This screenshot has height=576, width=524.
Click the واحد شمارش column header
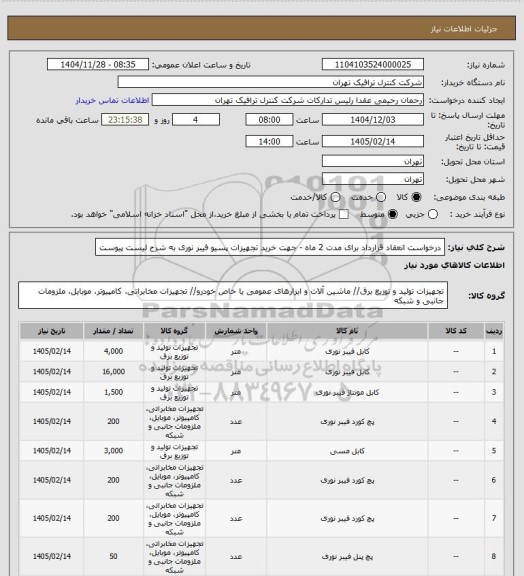[x=236, y=331]
